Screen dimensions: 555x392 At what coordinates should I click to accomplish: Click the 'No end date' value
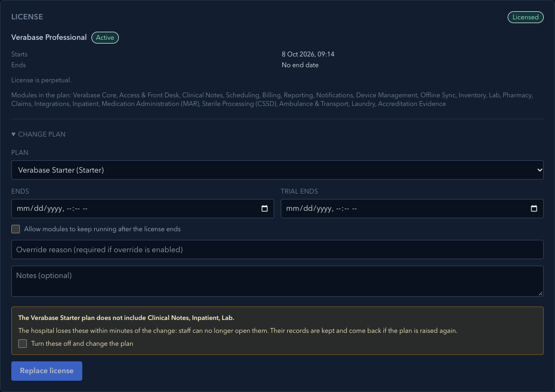(x=300, y=65)
